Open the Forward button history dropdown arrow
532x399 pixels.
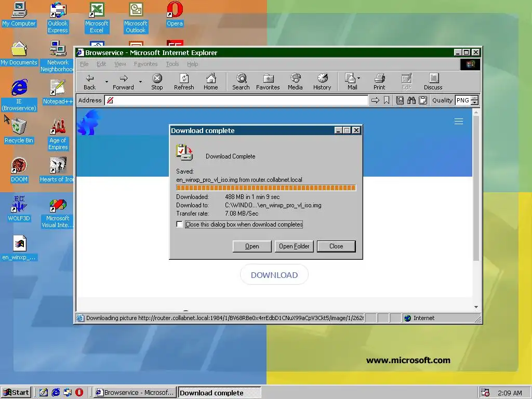click(x=140, y=82)
